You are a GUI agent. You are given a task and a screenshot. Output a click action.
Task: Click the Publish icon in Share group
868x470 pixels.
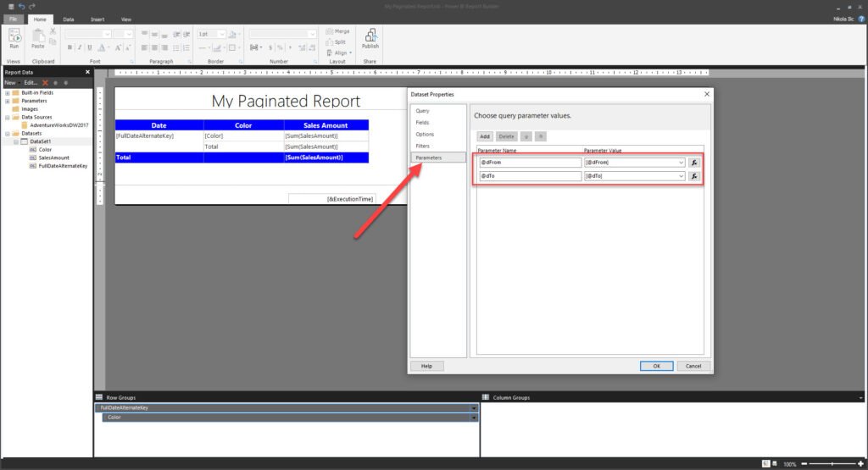(370, 39)
